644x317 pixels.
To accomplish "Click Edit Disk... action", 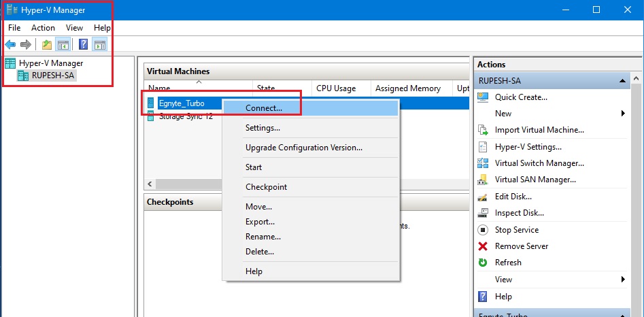I will [x=513, y=197].
